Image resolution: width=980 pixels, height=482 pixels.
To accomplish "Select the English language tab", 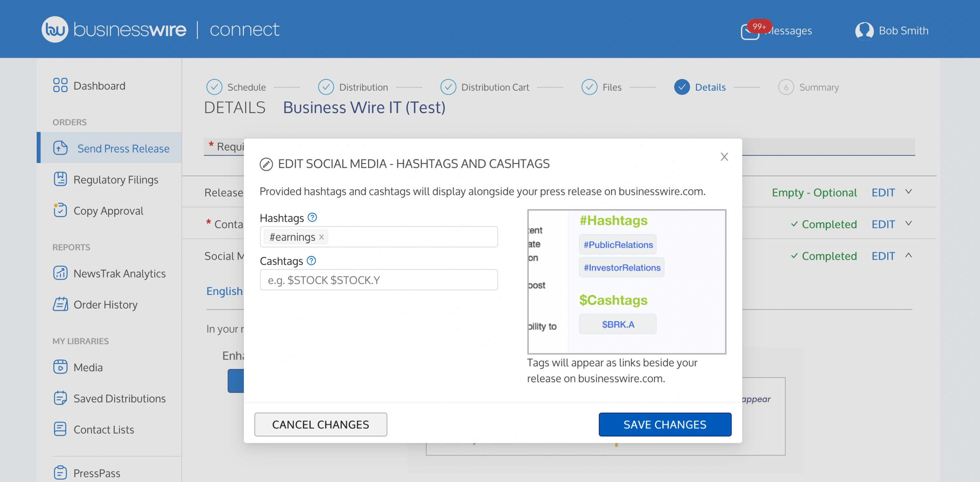I will 224,291.
